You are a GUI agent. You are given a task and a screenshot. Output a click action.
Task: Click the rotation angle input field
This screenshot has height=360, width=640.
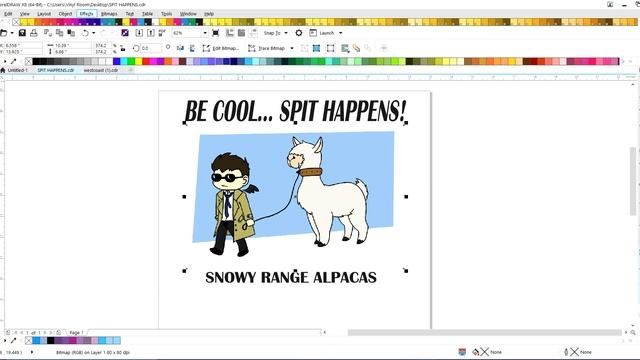tap(151, 49)
